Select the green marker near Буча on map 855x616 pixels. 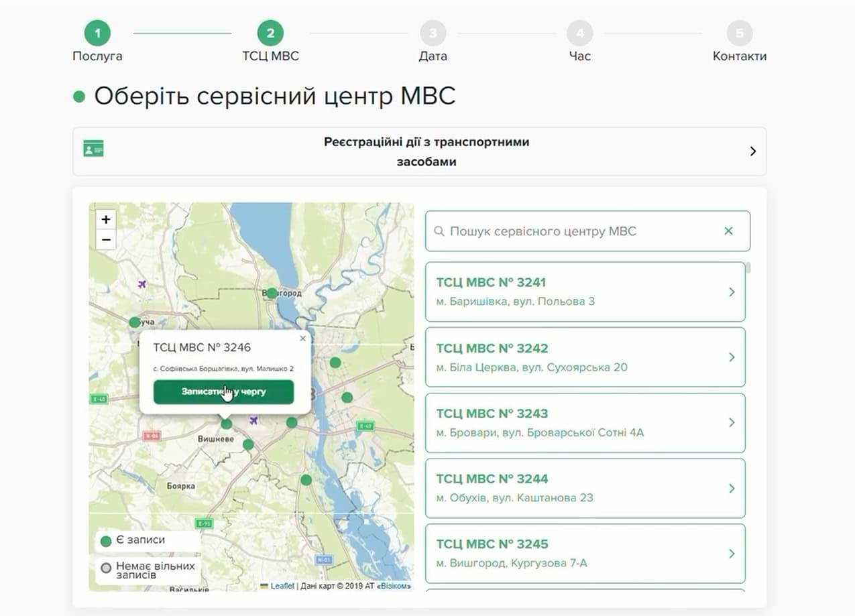135,322
